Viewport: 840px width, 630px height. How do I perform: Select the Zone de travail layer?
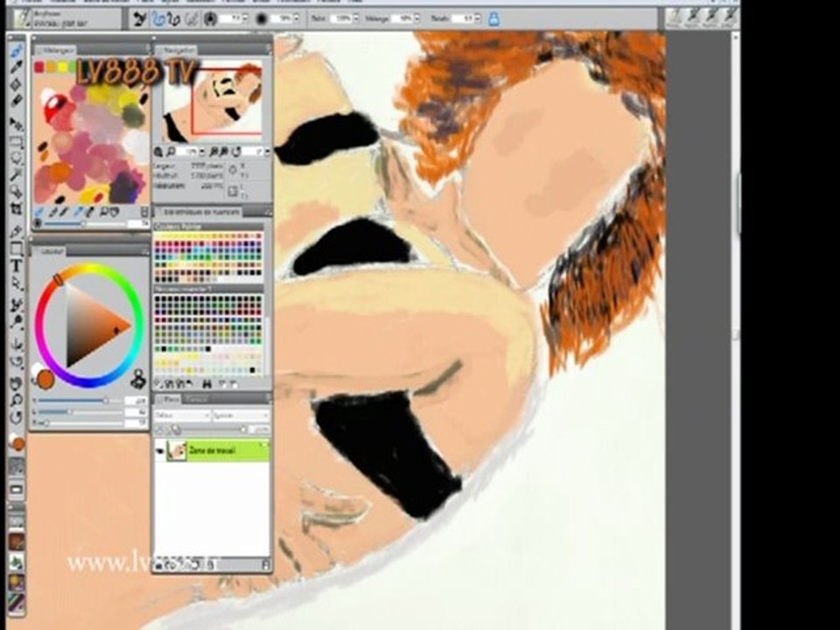pyautogui.click(x=212, y=451)
